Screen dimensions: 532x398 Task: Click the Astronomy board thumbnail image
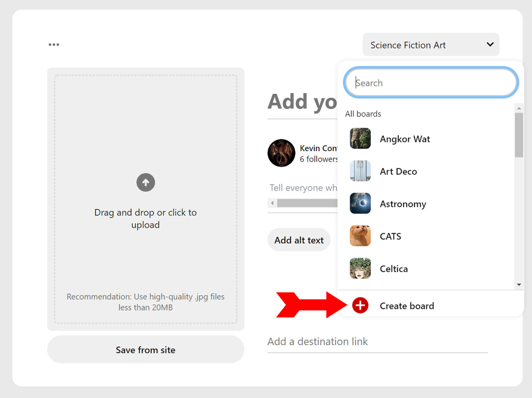tap(360, 203)
